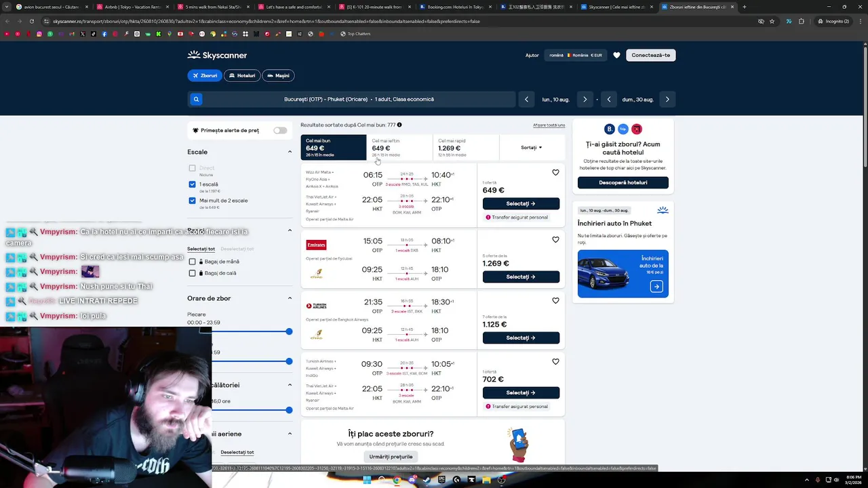The image size is (868, 488).
Task: Collapse the baggage filter section chevron
Action: [290, 230]
